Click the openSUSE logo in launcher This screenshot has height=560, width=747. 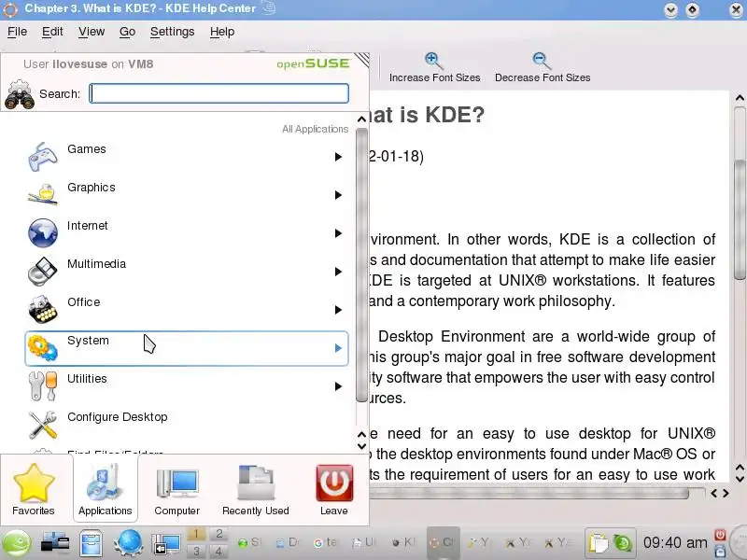pyautogui.click(x=314, y=63)
